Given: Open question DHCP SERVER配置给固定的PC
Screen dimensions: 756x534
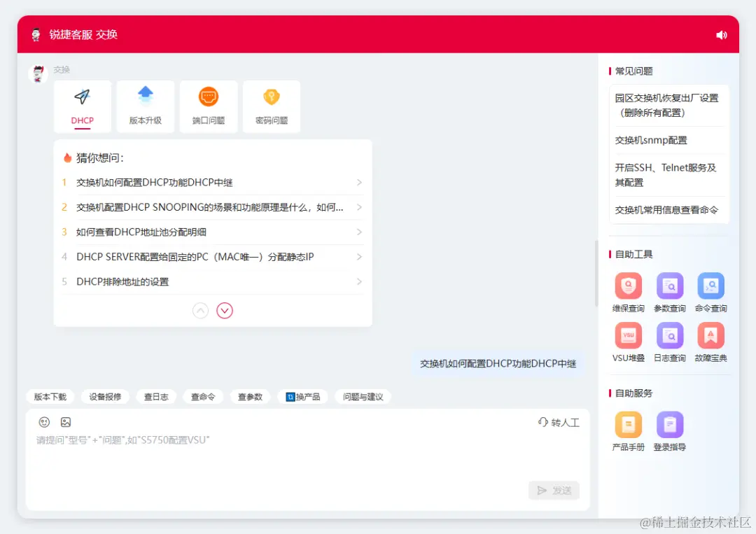Looking at the screenshot, I should 212,257.
